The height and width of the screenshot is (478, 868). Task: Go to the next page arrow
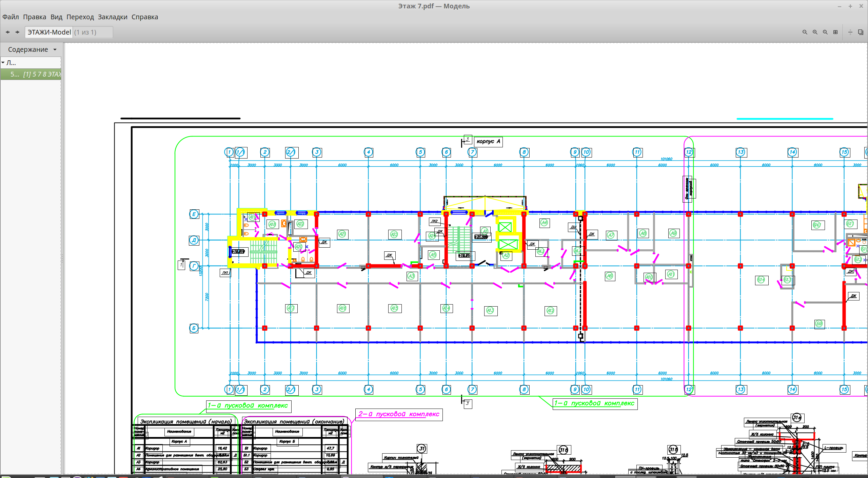pyautogui.click(x=17, y=32)
